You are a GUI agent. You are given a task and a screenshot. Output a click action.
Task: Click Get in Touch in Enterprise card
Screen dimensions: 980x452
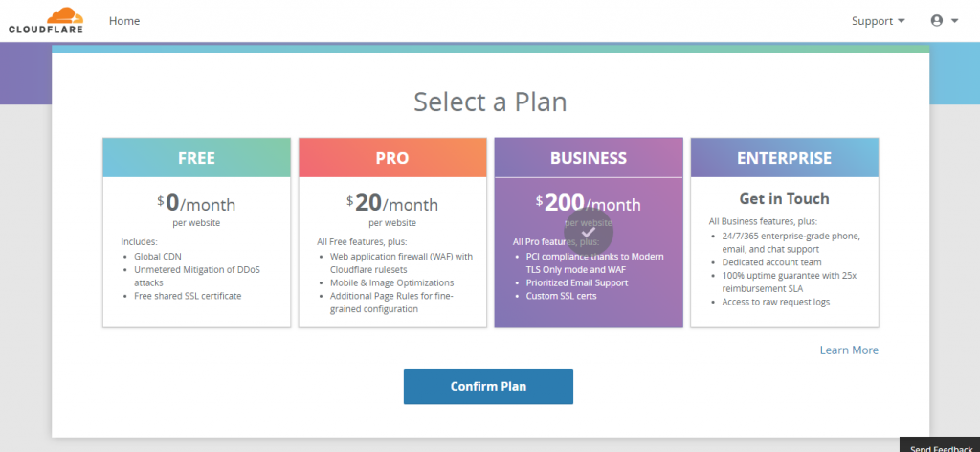[785, 199]
